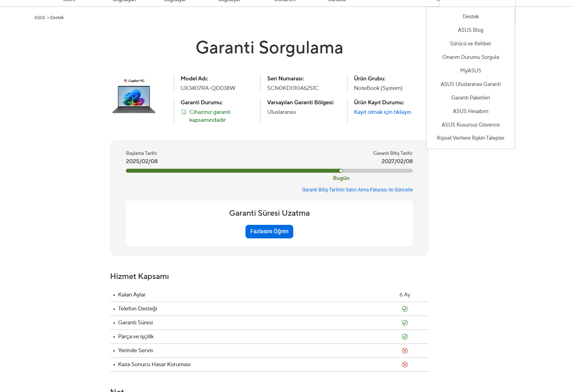573x392 pixels.
Task: Open ASUS Uluslararası Garanti menu item
Action: (471, 84)
